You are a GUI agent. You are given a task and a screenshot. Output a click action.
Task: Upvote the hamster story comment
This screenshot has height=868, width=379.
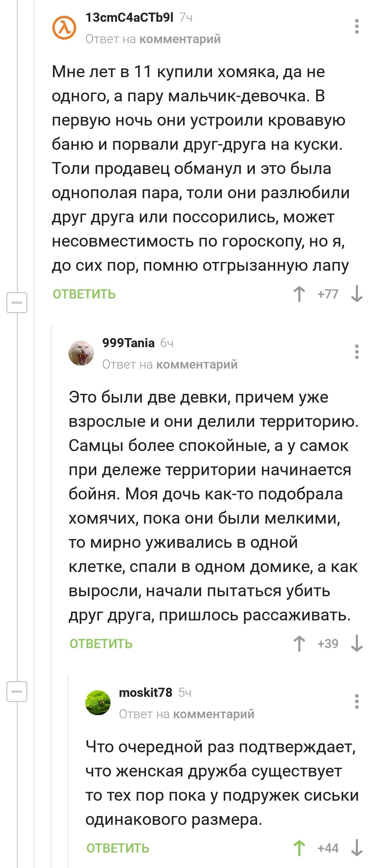pyautogui.click(x=299, y=294)
